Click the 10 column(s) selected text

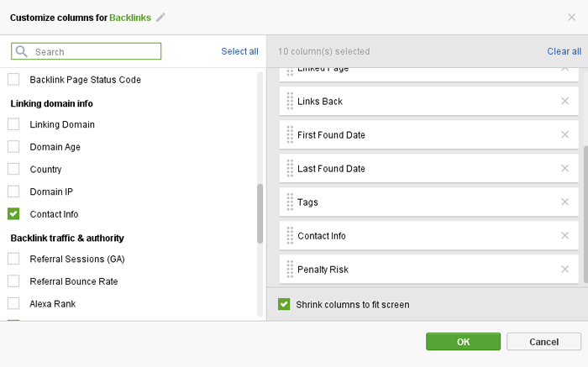(x=323, y=51)
